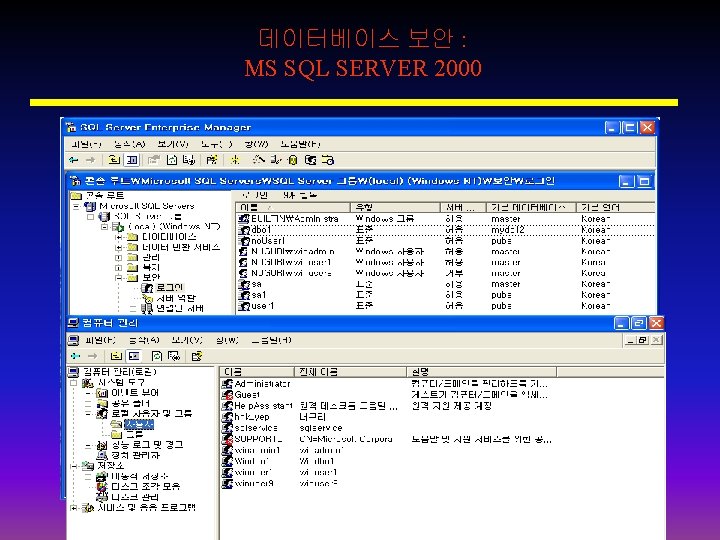Click 서버 역할 key icon in SQL tree
Image resolution: width=720 pixels, height=540 pixels.
click(x=147, y=298)
